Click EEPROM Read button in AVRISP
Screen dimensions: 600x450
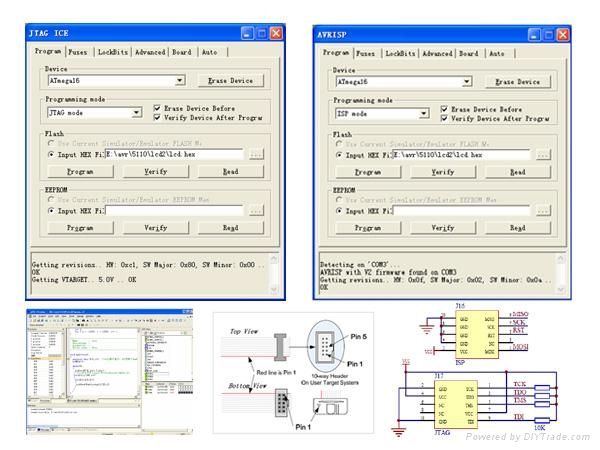[518, 228]
